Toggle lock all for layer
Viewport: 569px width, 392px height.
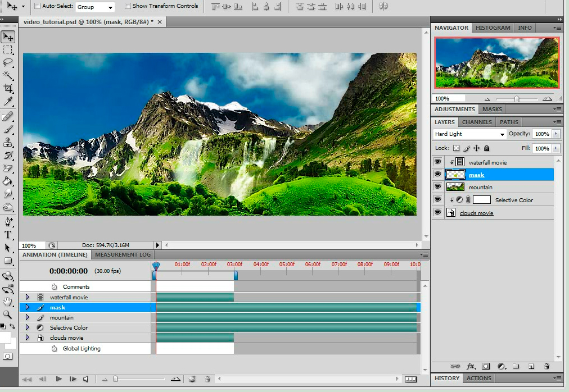coord(486,148)
